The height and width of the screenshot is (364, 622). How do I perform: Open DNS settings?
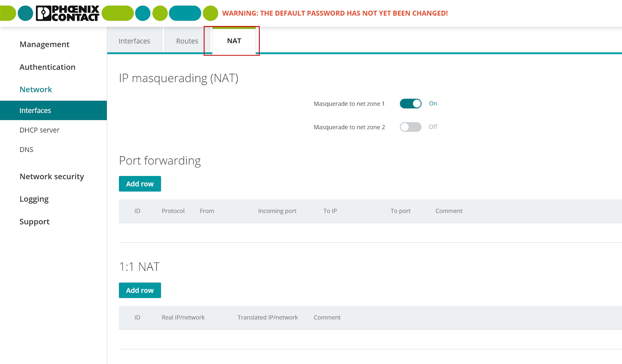click(x=26, y=150)
